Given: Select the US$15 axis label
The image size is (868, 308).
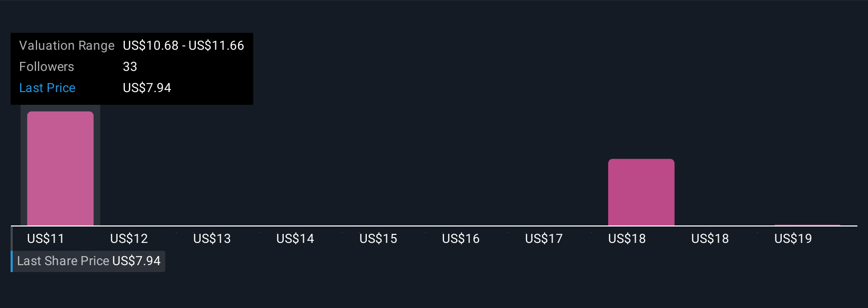Looking at the screenshot, I should [378, 239].
